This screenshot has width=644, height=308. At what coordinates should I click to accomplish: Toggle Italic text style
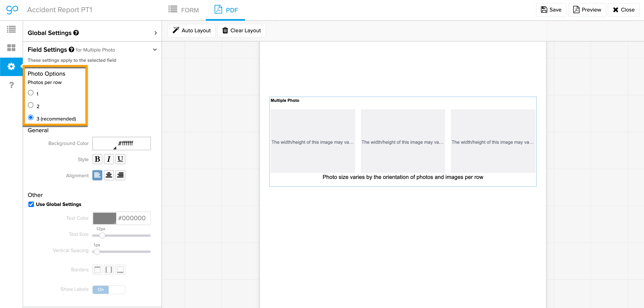[x=109, y=159]
